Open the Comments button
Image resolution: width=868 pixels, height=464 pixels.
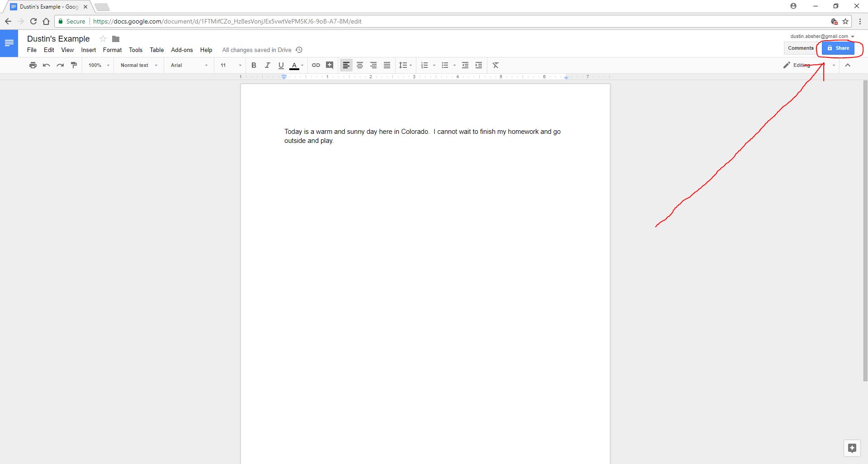801,48
